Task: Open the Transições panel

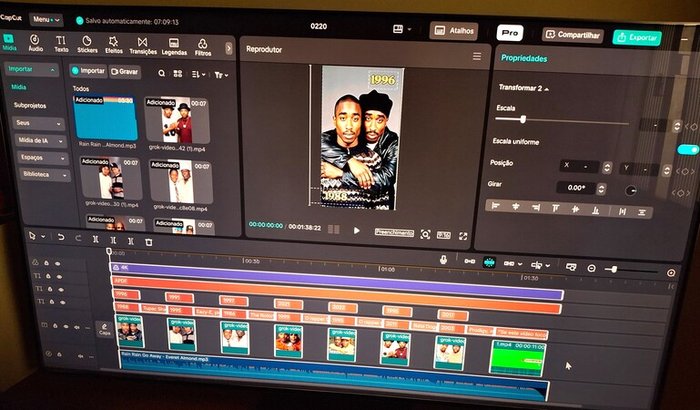Action: pos(142,44)
